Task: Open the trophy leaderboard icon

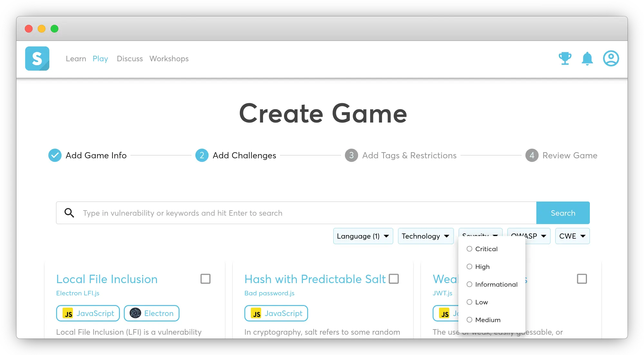Action: tap(565, 59)
